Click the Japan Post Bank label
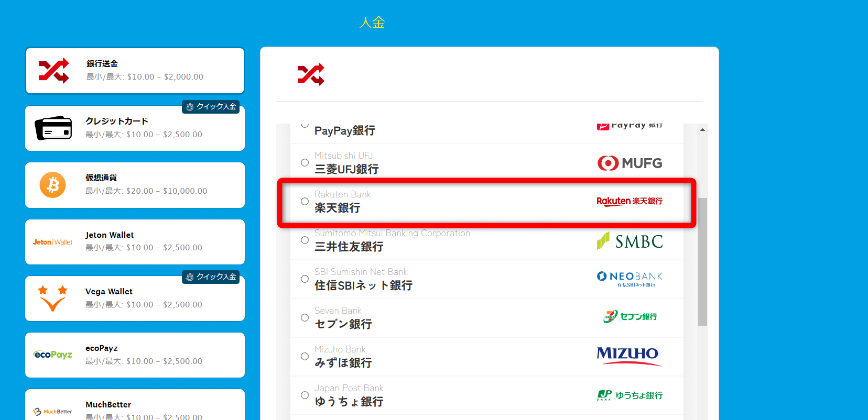 tap(349, 388)
